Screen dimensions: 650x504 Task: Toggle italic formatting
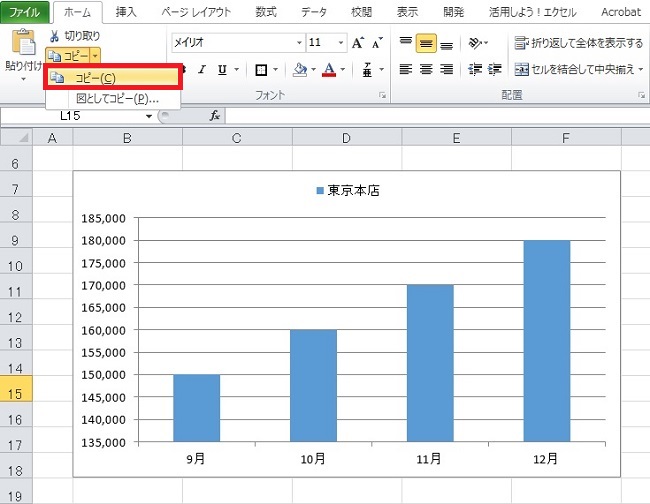[x=201, y=70]
